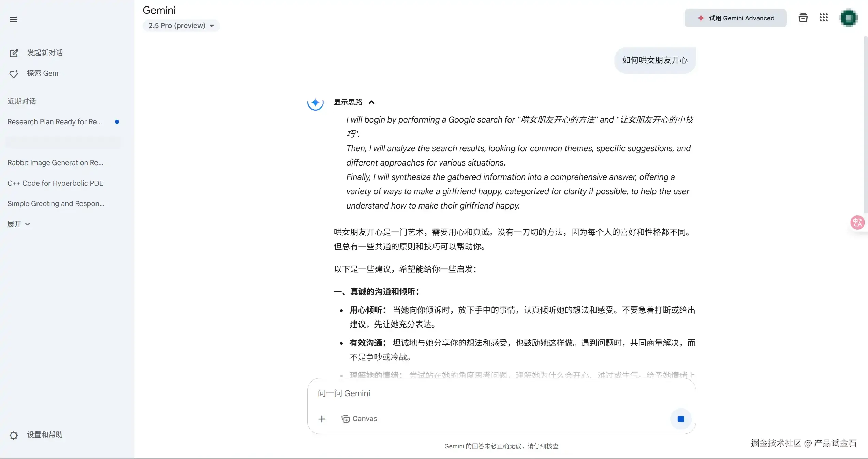Select the C++ Code for Hyperbolic PDE chat
This screenshot has height=459, width=868.
tap(55, 183)
